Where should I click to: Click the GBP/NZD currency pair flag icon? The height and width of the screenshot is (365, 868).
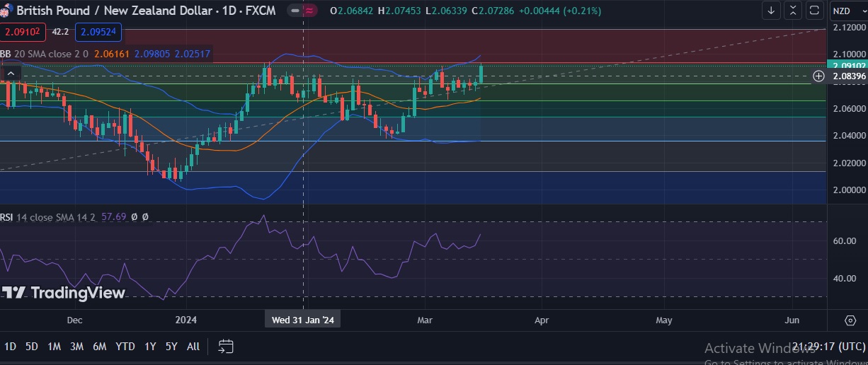tap(5, 11)
